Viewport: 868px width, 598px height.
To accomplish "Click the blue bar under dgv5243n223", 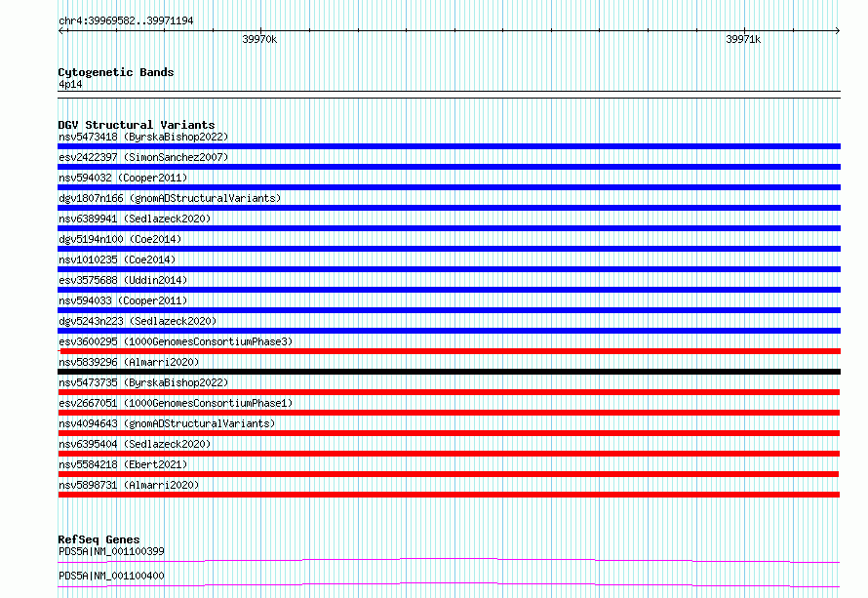I will (449, 331).
